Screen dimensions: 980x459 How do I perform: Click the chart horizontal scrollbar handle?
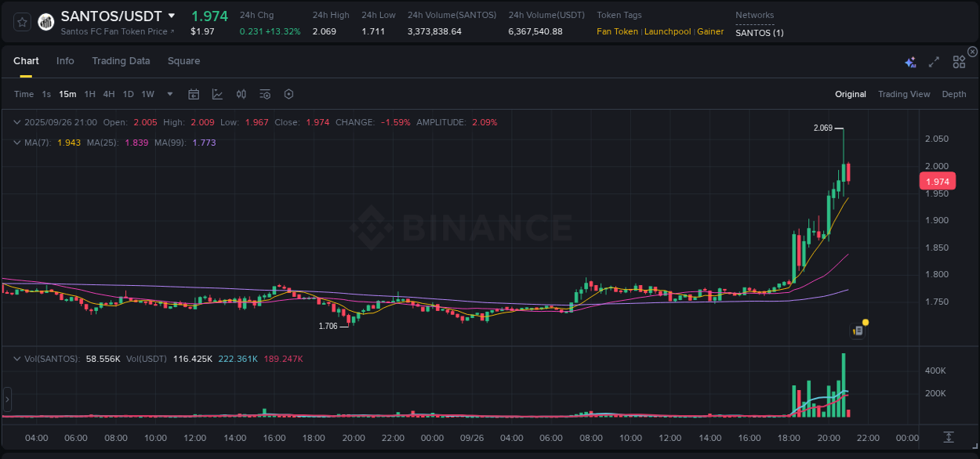coord(7,399)
